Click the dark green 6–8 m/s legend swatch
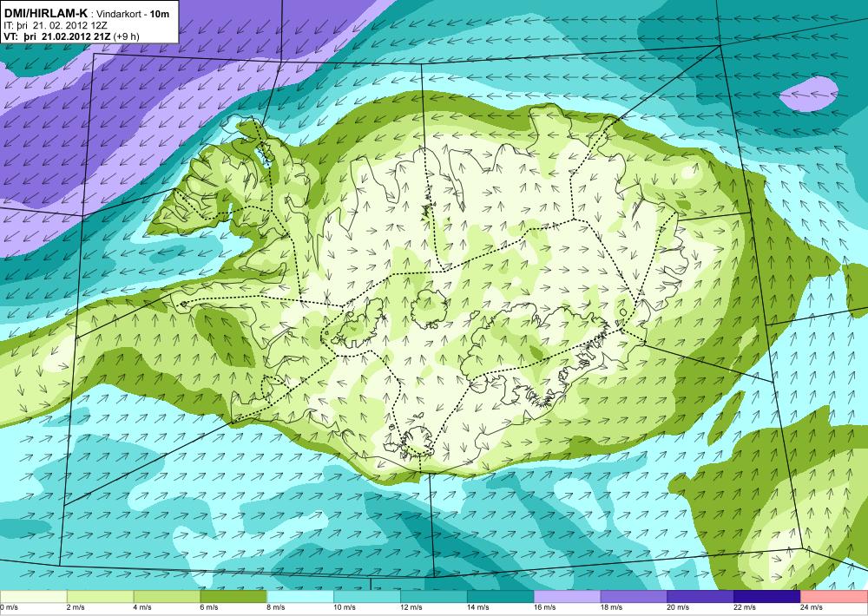This screenshot has height=616, width=868. pos(233,597)
